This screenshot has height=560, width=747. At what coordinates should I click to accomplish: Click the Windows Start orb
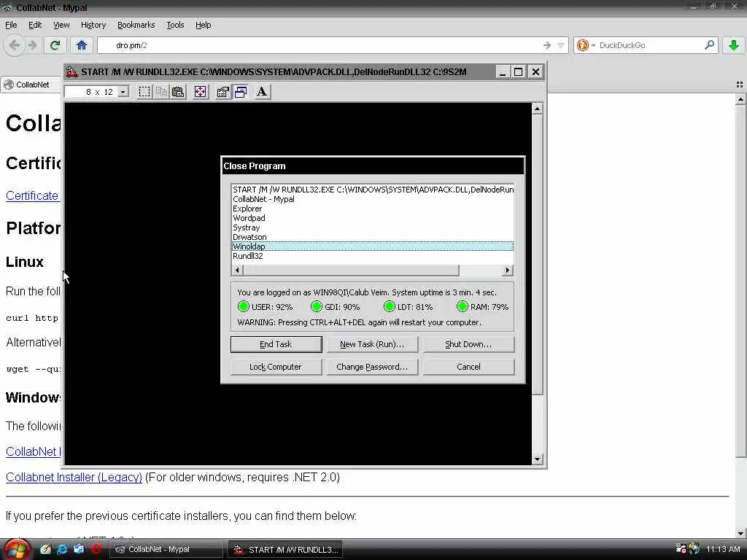[x=16, y=550]
